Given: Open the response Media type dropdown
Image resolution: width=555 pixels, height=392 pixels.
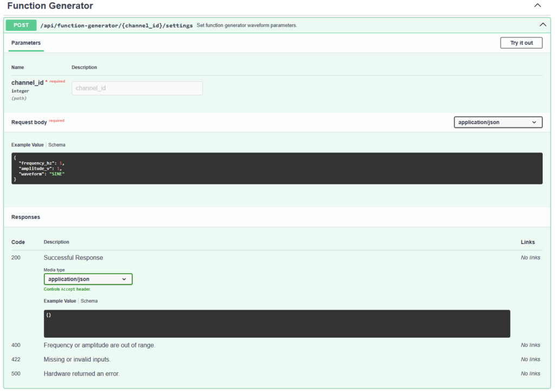Looking at the screenshot, I should click(88, 279).
